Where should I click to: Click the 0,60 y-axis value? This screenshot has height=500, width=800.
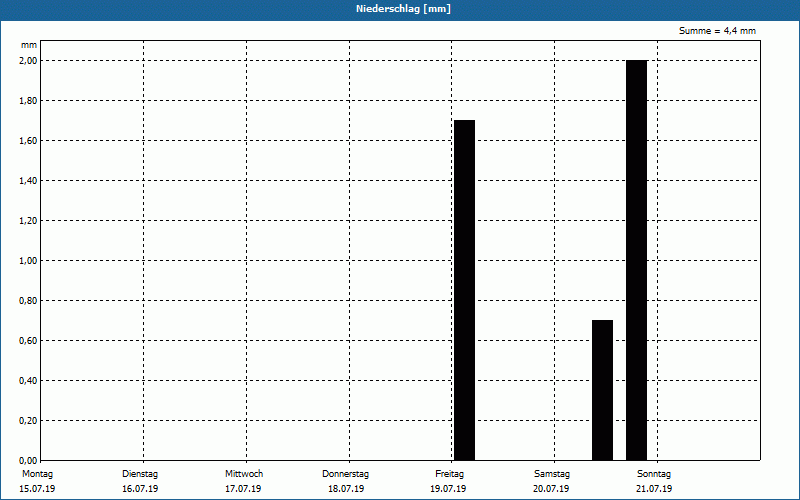tap(29, 341)
